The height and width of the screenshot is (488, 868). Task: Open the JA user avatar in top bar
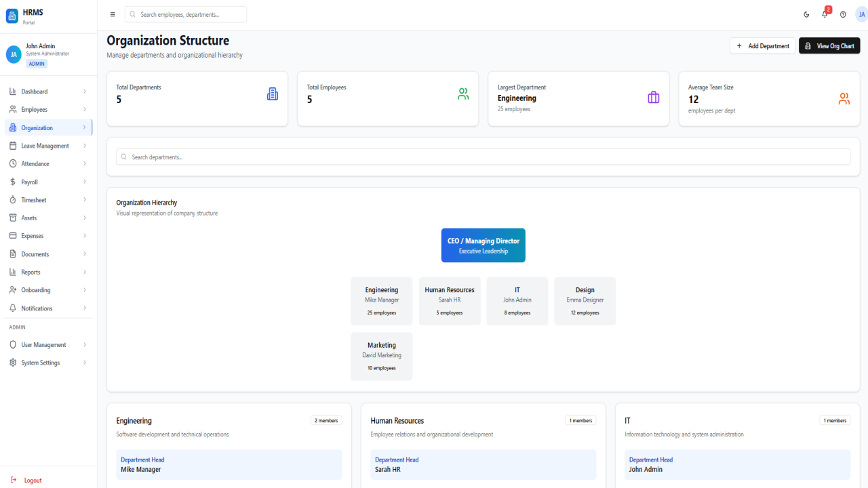click(861, 14)
